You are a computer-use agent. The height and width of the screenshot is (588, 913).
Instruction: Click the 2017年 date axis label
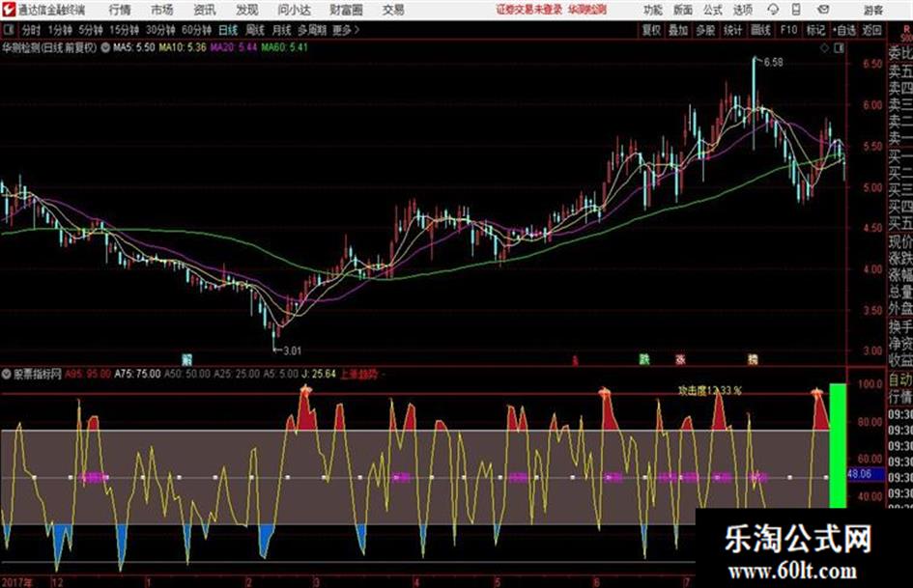[17, 581]
